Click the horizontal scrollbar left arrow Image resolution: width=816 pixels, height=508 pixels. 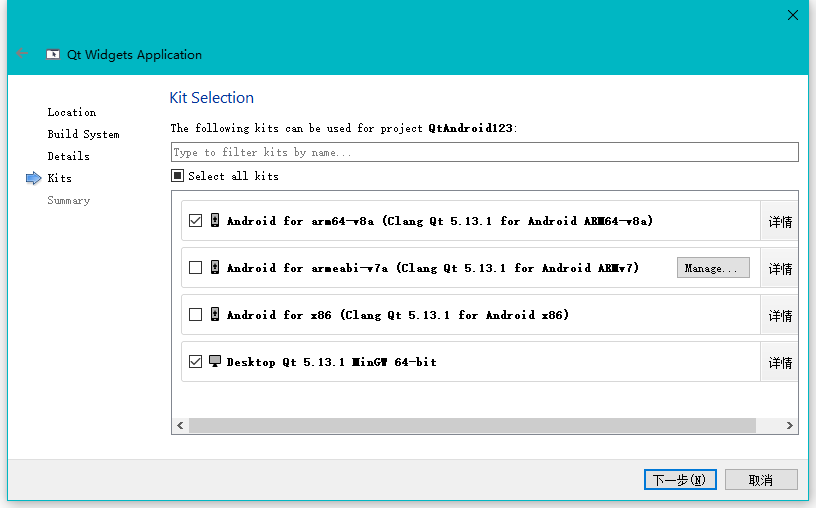pyautogui.click(x=180, y=425)
